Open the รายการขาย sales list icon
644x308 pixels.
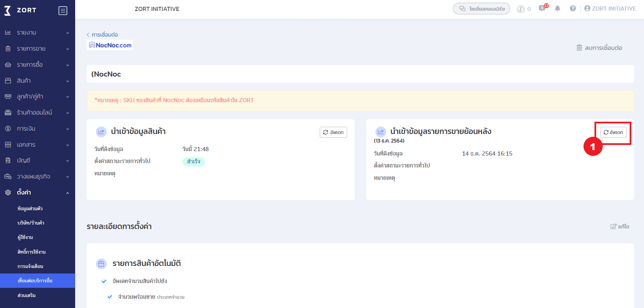pos(8,49)
